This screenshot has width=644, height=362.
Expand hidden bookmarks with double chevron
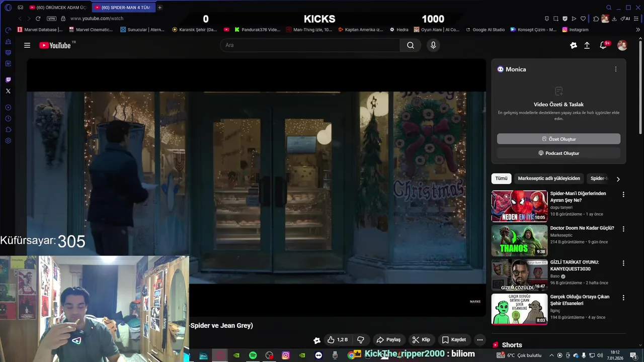[638, 30]
